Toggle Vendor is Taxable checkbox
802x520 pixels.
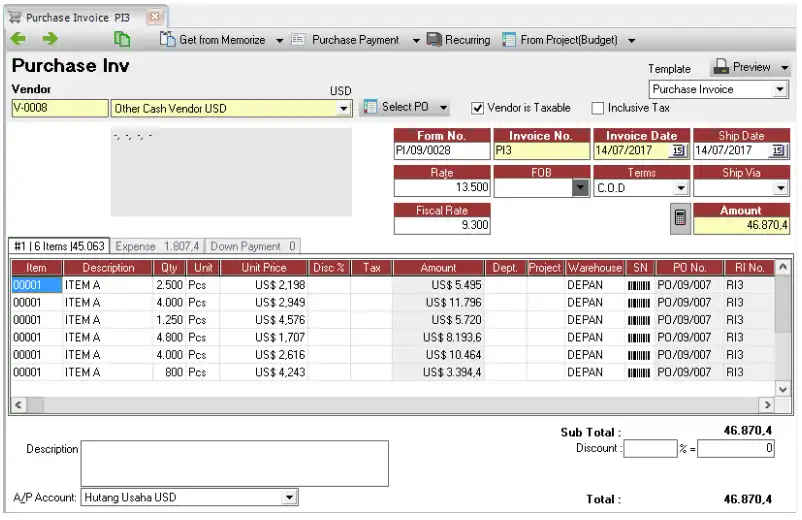coord(477,108)
